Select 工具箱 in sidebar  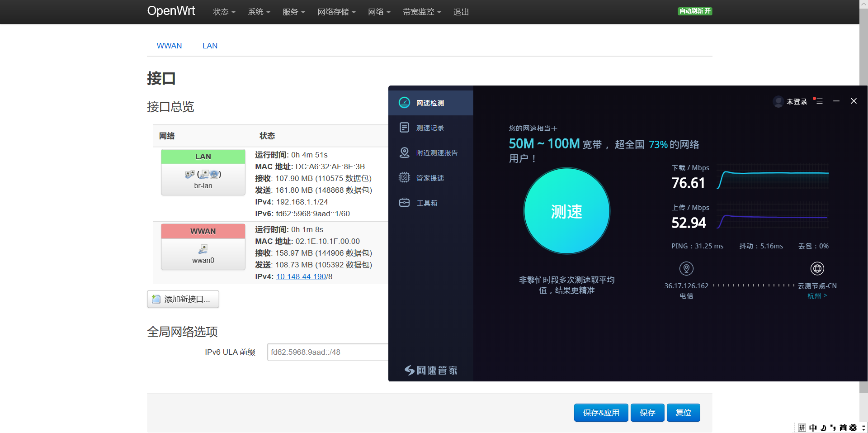tap(430, 203)
